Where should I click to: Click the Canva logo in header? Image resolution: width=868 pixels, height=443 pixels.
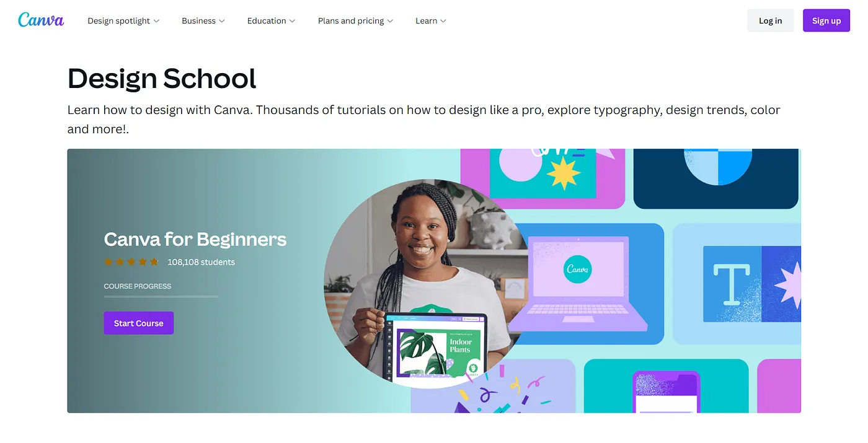41,20
